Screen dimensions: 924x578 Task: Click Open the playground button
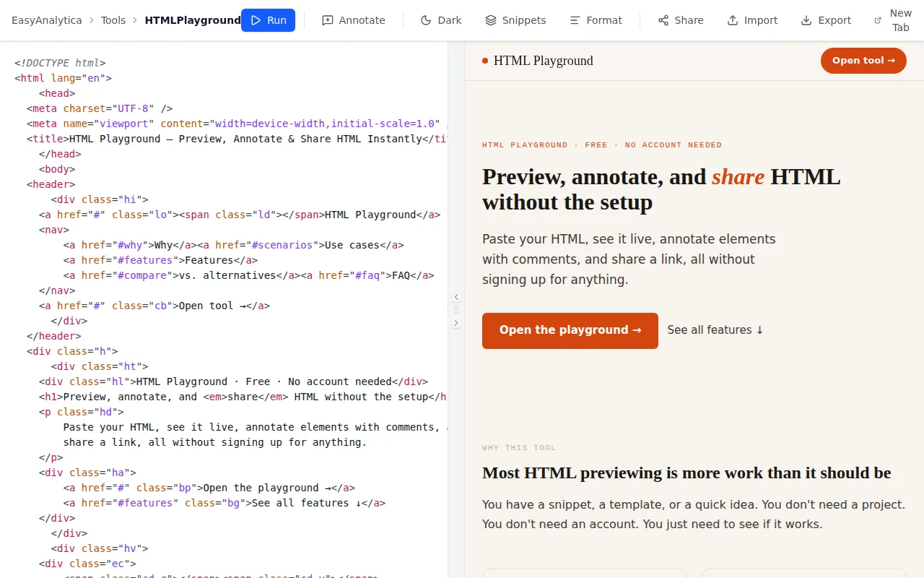point(570,331)
